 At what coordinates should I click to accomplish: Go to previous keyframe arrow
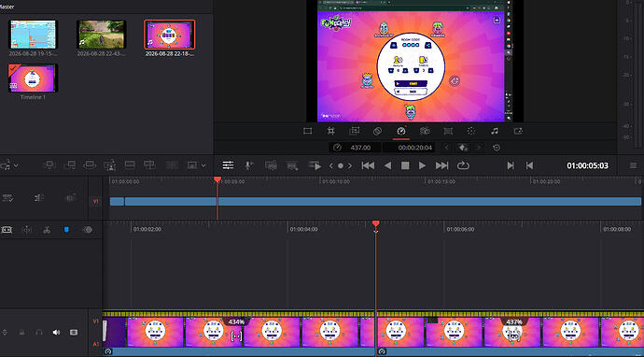(447, 148)
